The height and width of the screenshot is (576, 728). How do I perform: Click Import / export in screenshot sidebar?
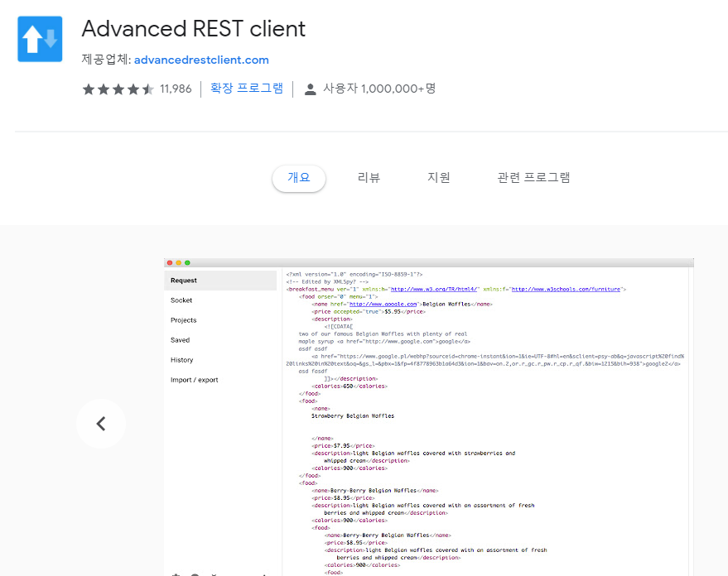pos(194,381)
